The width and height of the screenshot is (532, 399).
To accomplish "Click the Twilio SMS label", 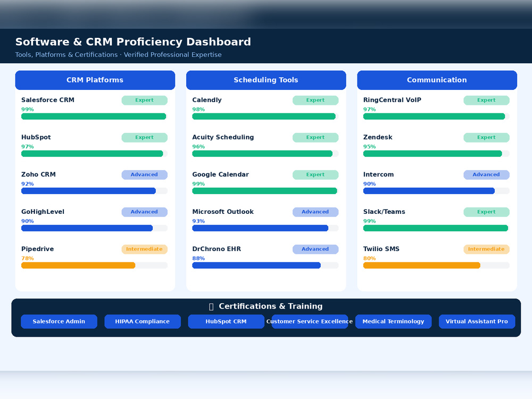I will tap(381, 249).
